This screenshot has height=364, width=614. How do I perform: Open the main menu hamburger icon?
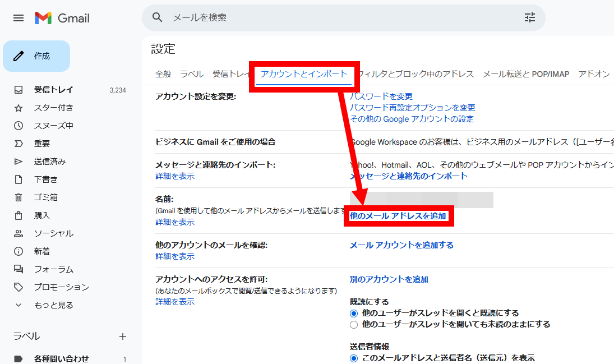click(19, 18)
